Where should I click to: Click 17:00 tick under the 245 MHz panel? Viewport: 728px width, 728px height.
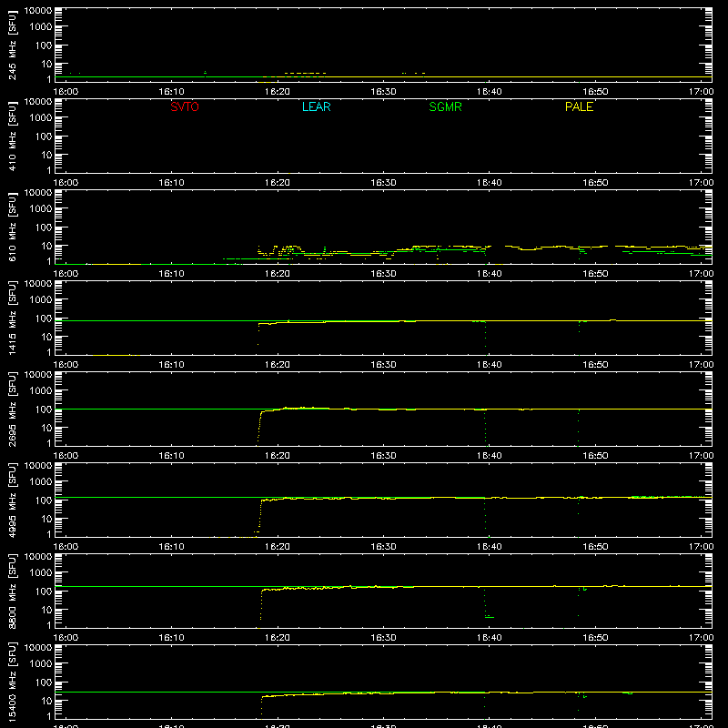click(701, 92)
